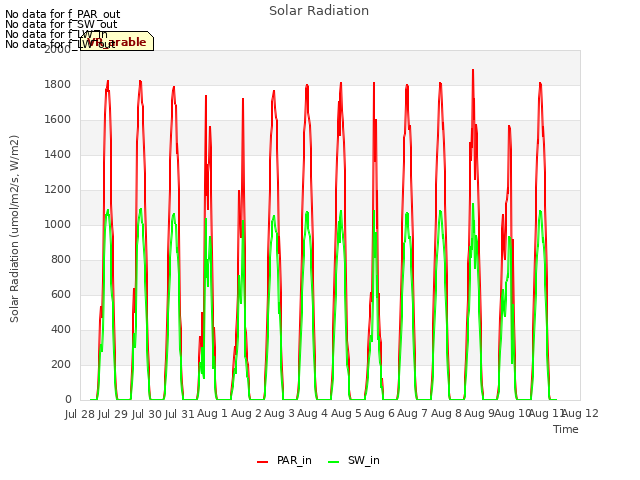Viewport: 640px width, 480px height.
Task: Click the 600 y-axis tick label
Action: (x=61, y=294)
